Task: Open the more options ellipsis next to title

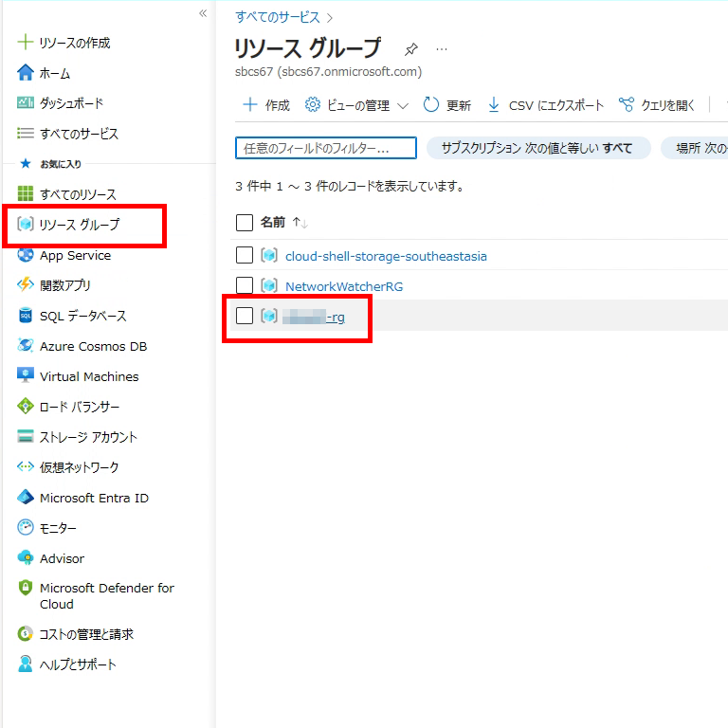Action: coord(442,48)
